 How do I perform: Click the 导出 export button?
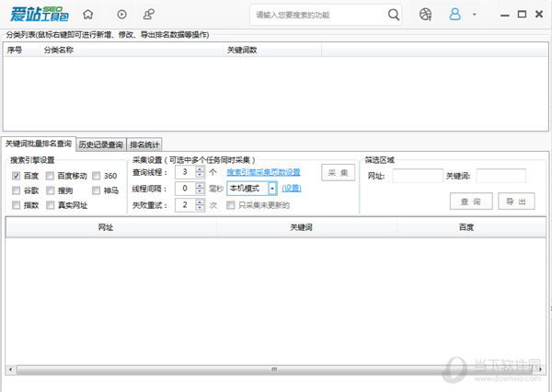[x=515, y=201]
